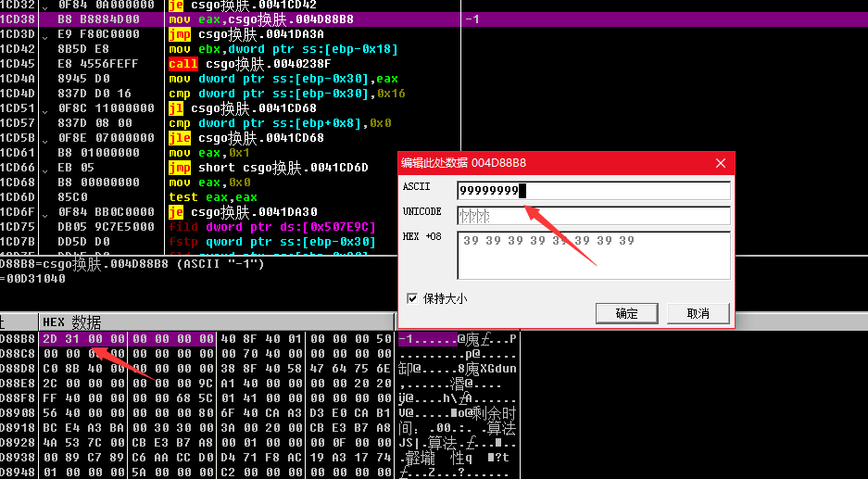868x479 pixels.
Task: Select jmp short csgo换肤.0041CD6D instruction
Action: coord(269,168)
